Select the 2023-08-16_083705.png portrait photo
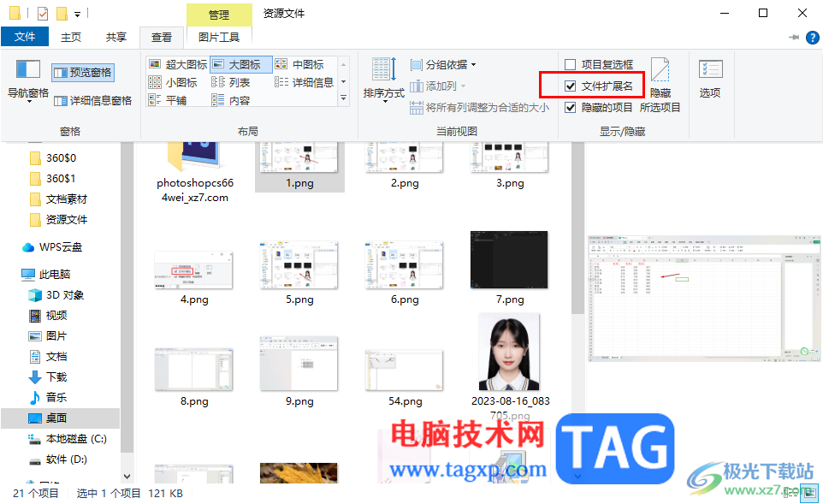823x504 pixels. (509, 352)
